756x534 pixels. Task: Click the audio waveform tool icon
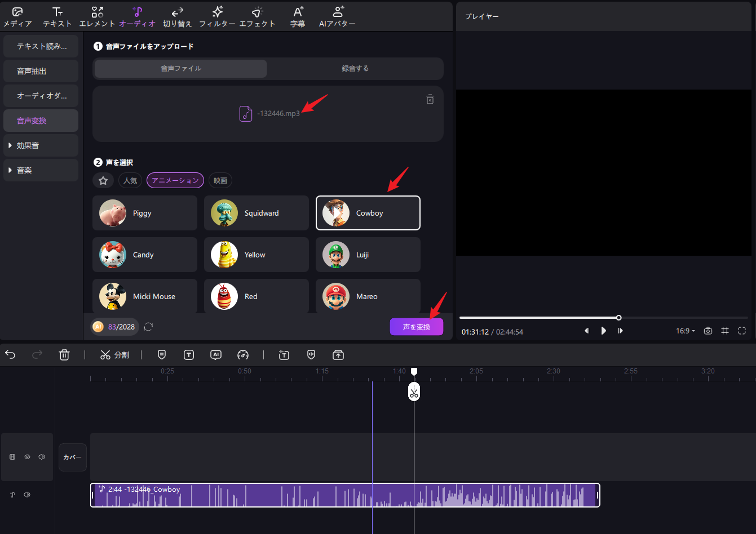[x=311, y=355]
